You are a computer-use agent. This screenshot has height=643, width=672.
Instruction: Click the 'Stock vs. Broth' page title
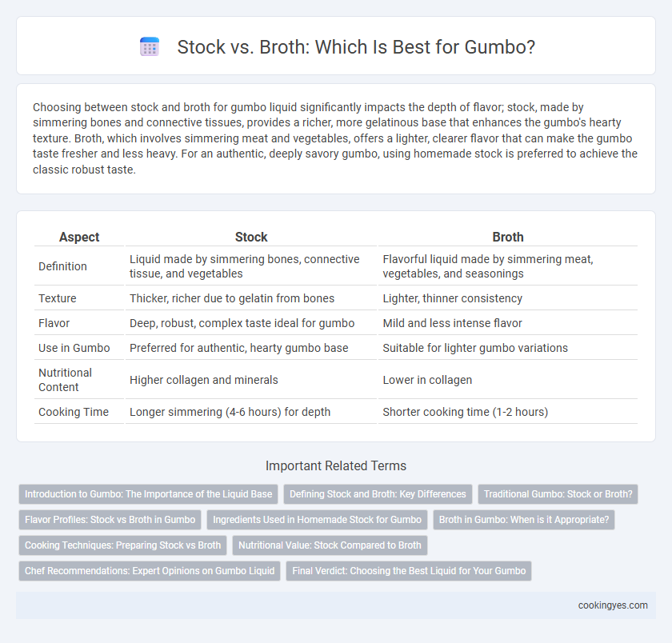[x=356, y=46]
